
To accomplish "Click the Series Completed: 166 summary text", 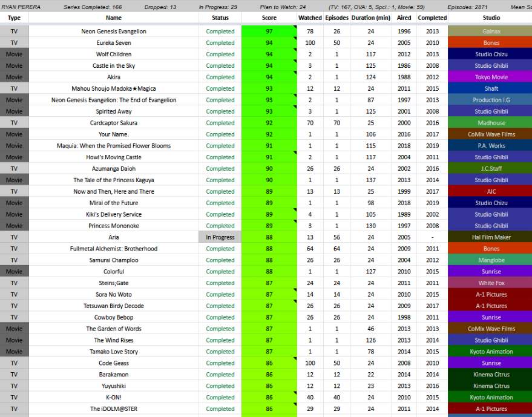I will coord(93,7).
